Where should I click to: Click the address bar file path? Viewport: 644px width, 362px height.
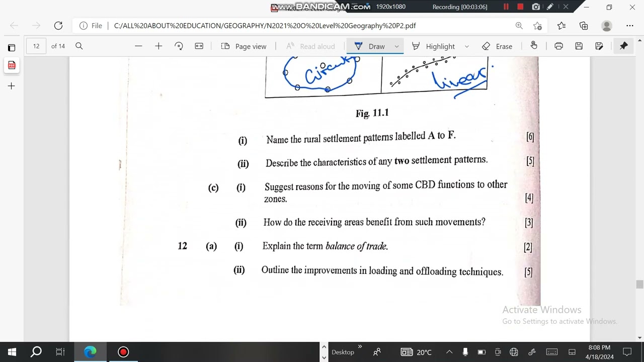[x=265, y=26]
